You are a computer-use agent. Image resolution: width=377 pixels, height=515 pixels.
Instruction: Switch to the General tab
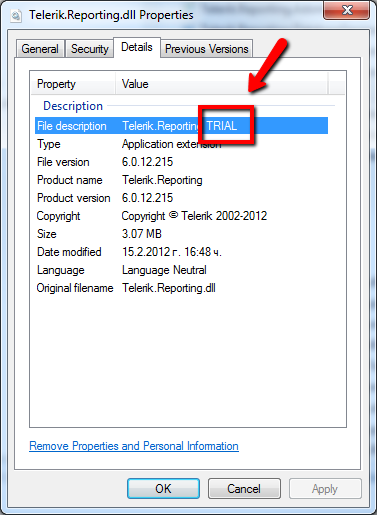(x=40, y=49)
